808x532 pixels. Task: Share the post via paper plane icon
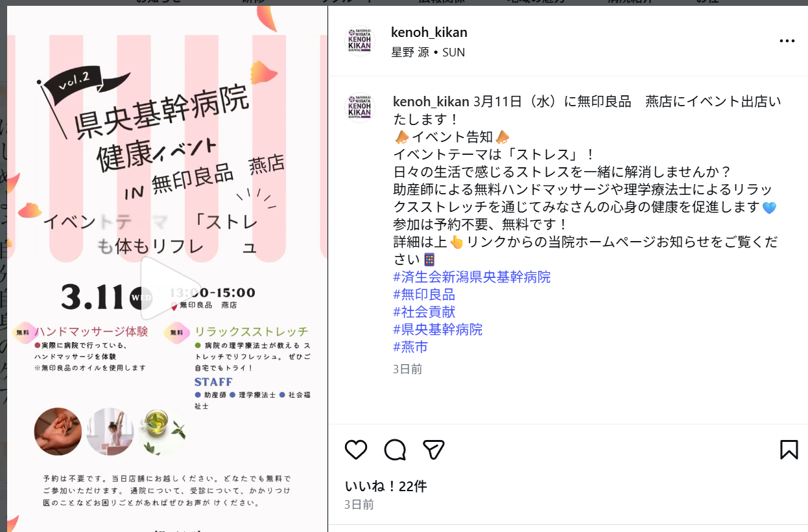(x=433, y=450)
